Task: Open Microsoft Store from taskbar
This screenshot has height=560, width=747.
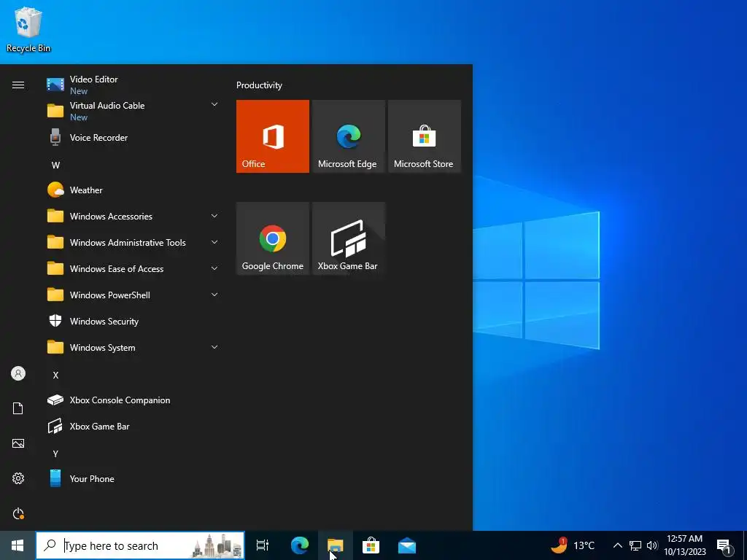Action: 371,545
